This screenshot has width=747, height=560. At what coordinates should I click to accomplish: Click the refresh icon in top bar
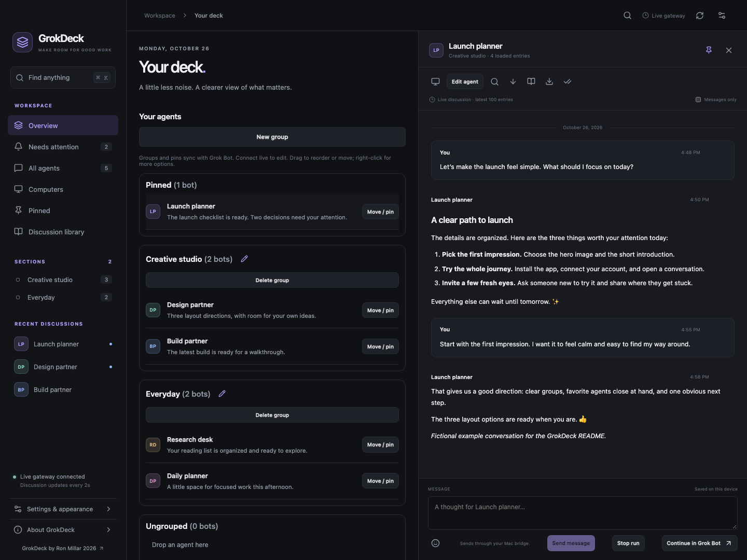point(700,16)
